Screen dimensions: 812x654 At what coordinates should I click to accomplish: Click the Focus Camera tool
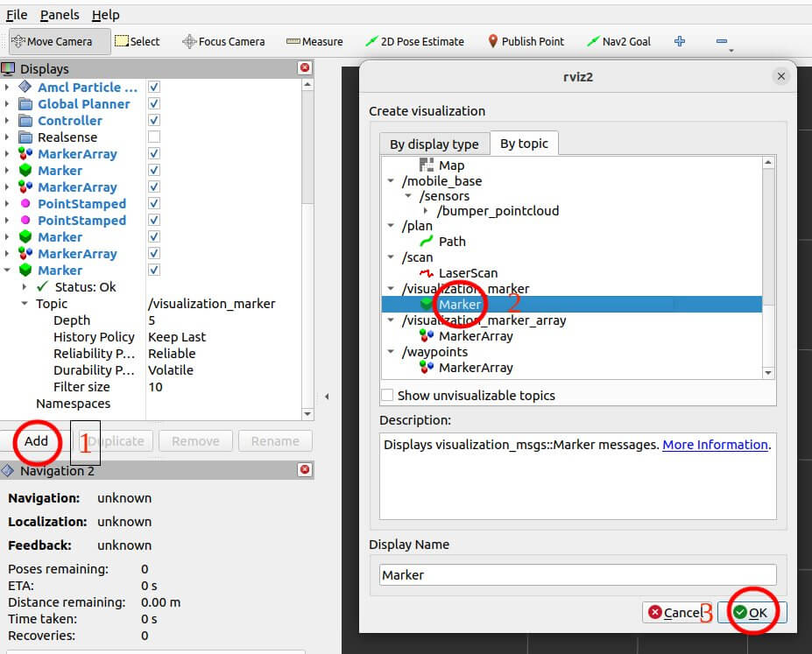tap(223, 41)
